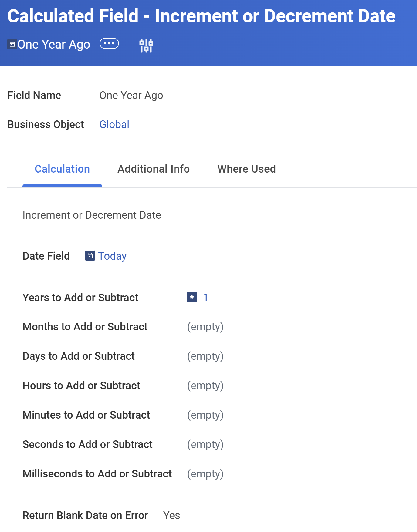This screenshot has width=417, height=532.
Task: Follow the Today date field link
Action: [112, 256]
